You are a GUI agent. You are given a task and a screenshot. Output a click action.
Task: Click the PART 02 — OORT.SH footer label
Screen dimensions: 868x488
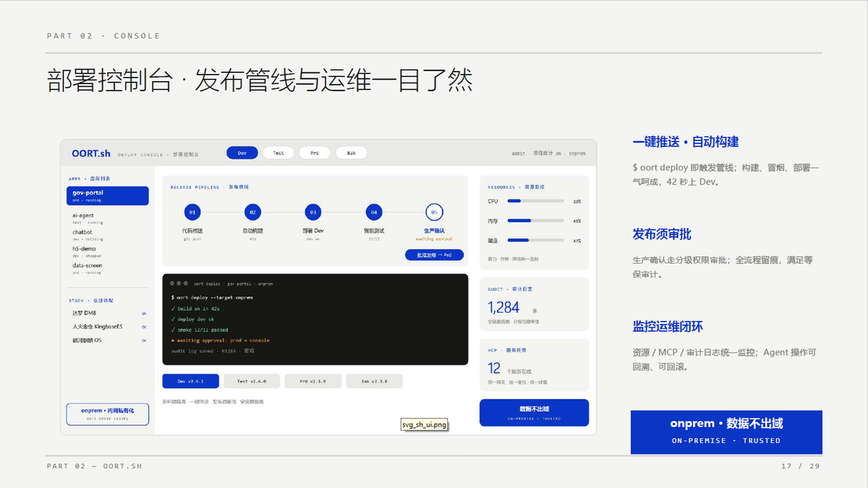(x=95, y=466)
